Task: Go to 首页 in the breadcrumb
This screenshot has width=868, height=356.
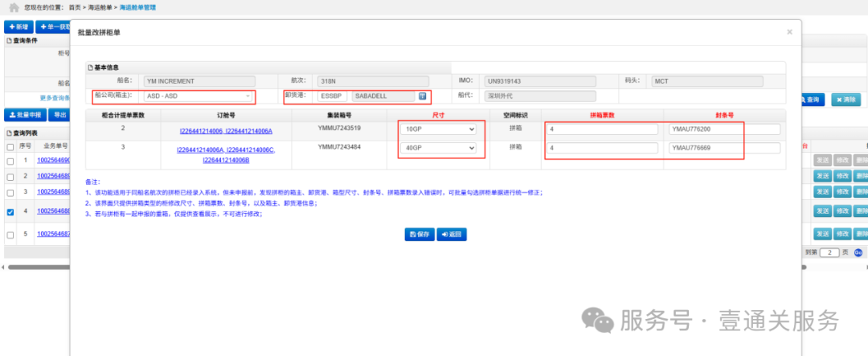Action: tap(75, 7)
